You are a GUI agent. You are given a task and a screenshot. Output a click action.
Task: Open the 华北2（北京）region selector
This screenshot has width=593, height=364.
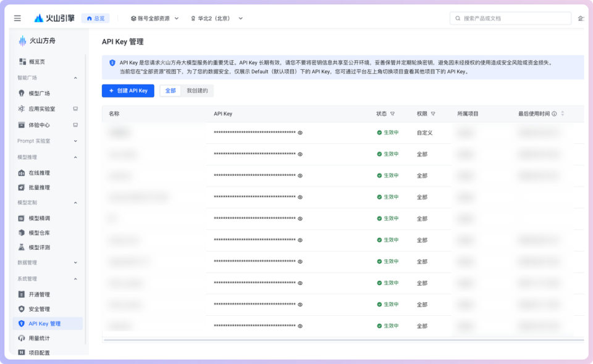[217, 18]
